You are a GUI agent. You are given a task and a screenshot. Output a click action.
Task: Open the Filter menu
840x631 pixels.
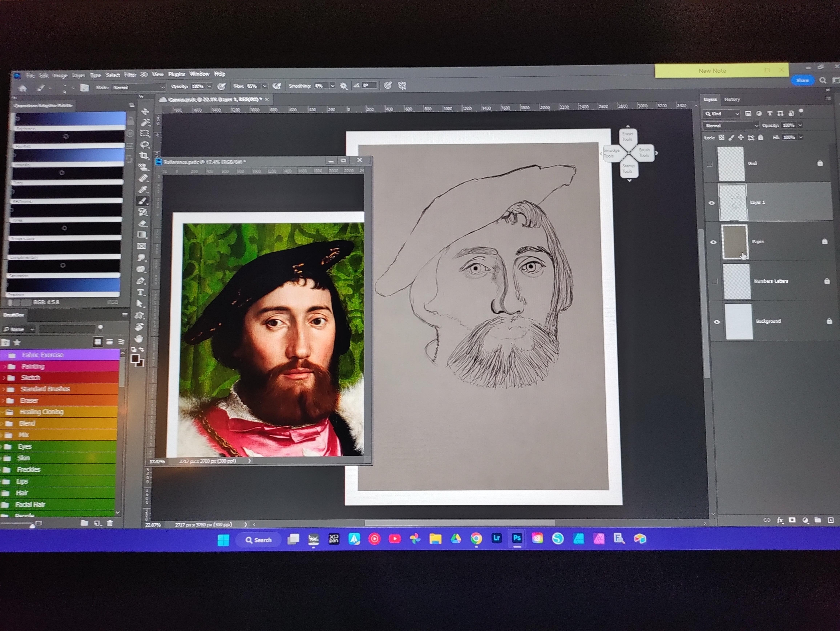click(130, 75)
